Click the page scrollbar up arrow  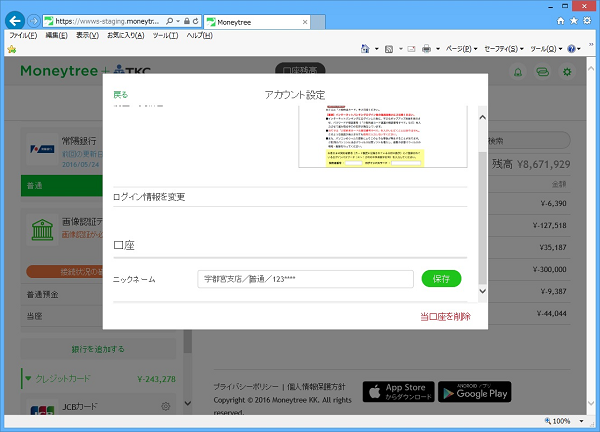coord(591,68)
